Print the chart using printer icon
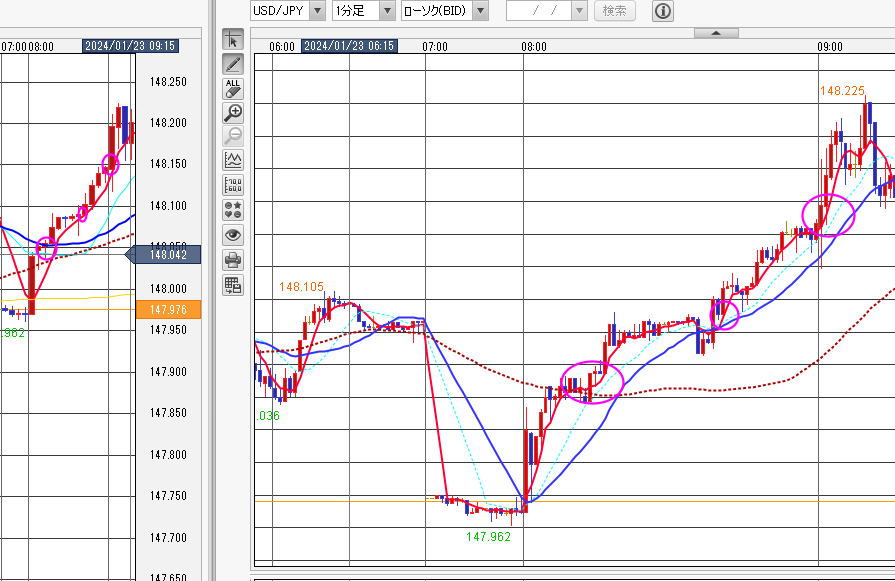 pyautogui.click(x=233, y=260)
